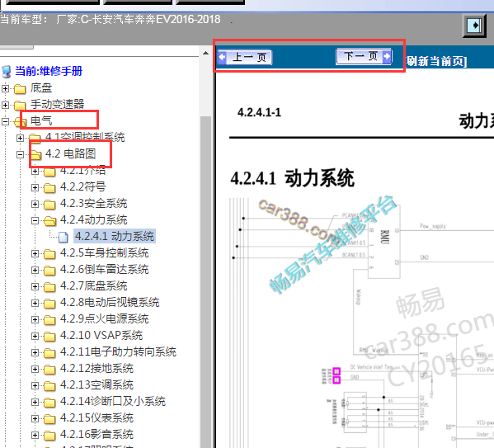Click the 4.2.11电子助力转向系统 folder icon

[x=49, y=353]
